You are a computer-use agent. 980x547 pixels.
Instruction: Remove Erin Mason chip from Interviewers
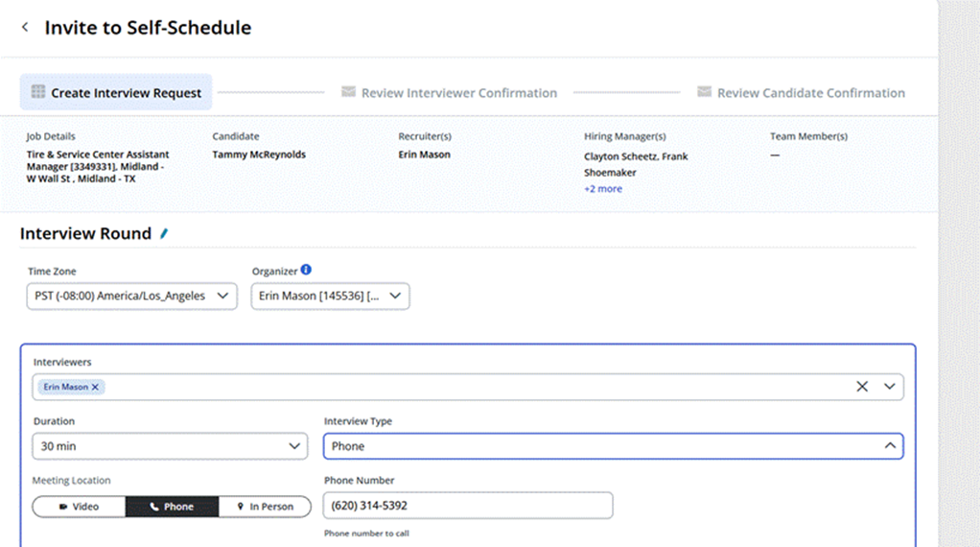95,387
